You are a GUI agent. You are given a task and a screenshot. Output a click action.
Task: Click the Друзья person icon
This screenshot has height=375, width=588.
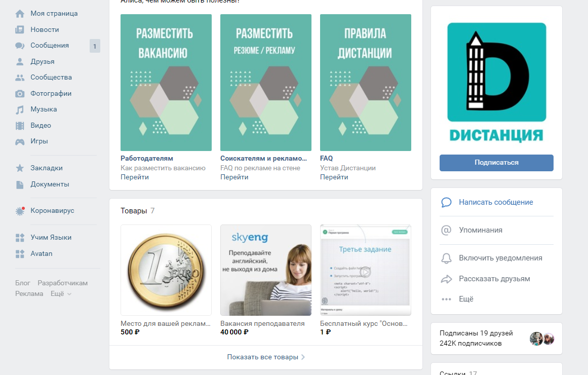pyautogui.click(x=20, y=61)
